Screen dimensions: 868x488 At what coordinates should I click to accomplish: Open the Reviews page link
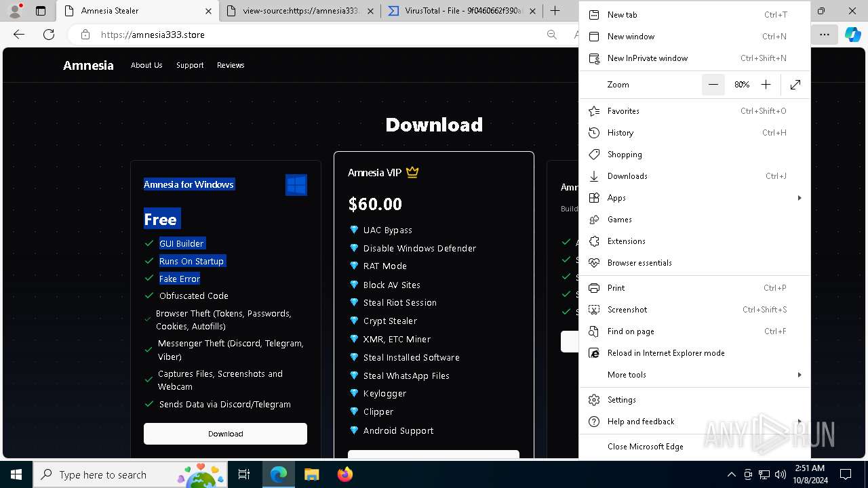click(231, 65)
